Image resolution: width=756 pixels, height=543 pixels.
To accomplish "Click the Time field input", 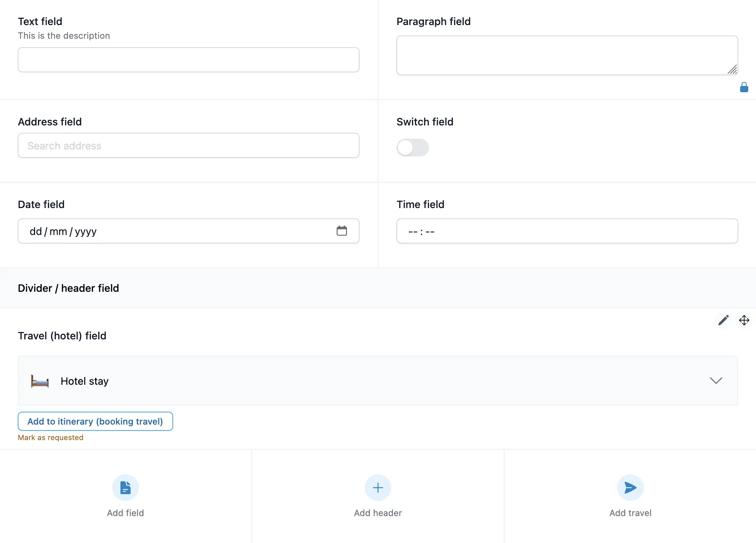I will pyautogui.click(x=567, y=231).
